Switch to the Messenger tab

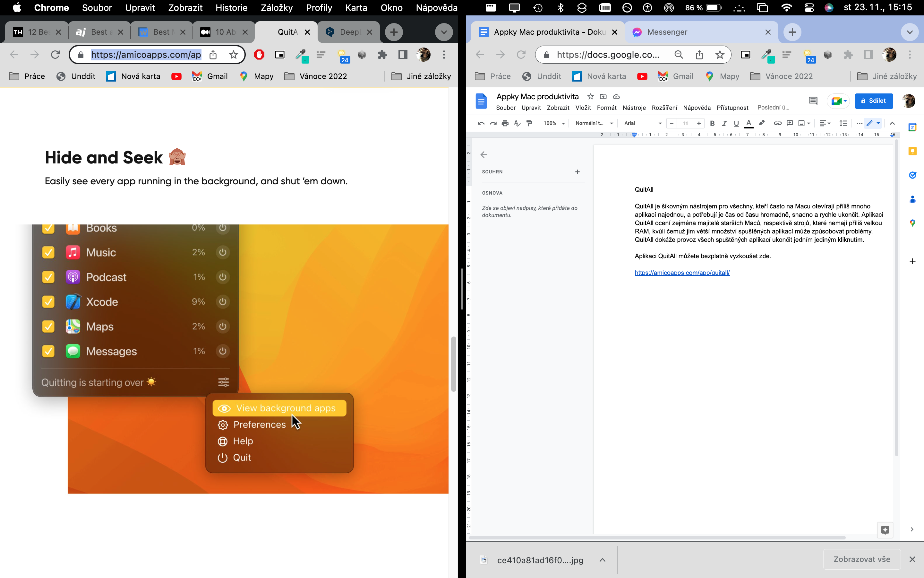click(x=701, y=32)
